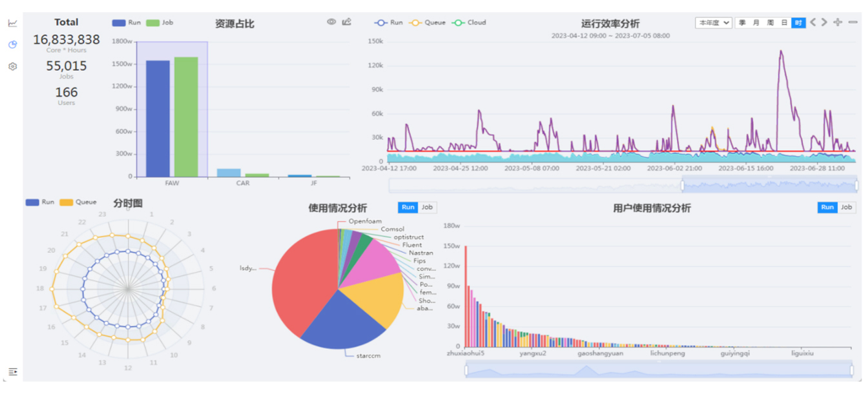
Task: Toggle Run legend in 资源占比 chart
Action: pos(127,23)
